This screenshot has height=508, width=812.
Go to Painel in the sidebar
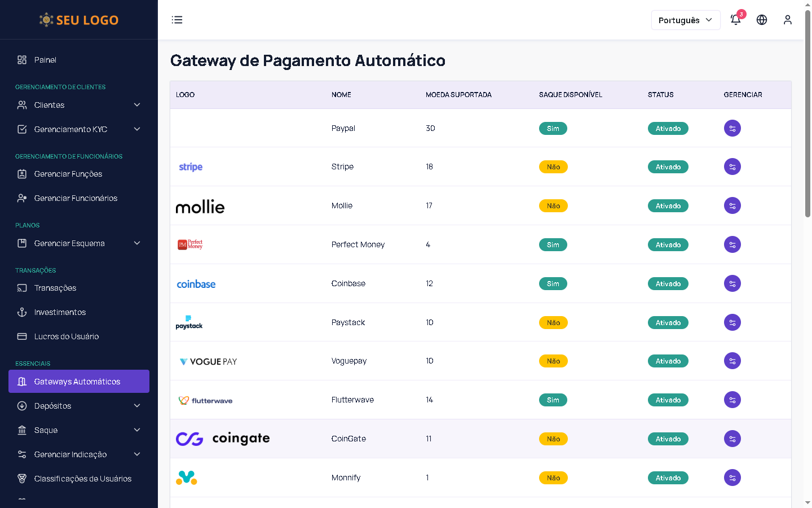(45, 60)
